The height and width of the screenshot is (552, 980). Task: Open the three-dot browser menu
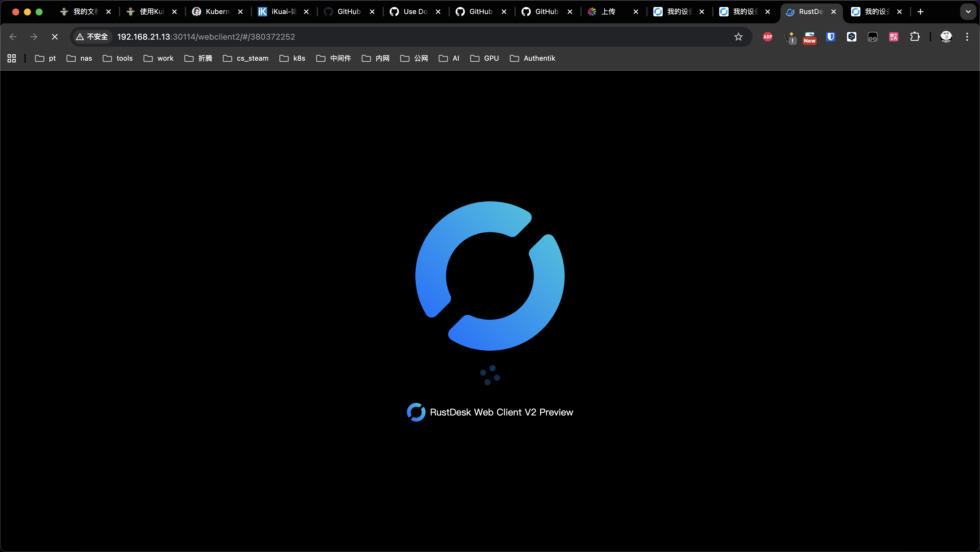pyautogui.click(x=967, y=36)
